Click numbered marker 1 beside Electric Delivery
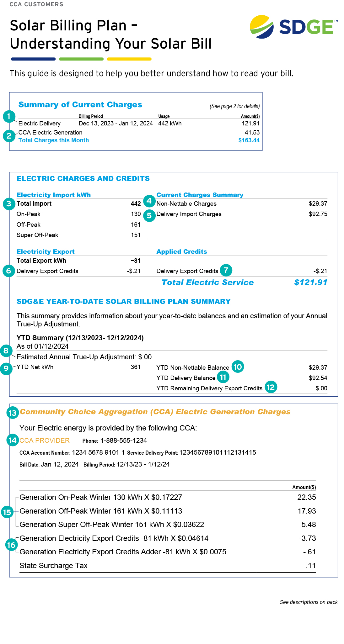Screen dimensions: 344x644 [9, 117]
